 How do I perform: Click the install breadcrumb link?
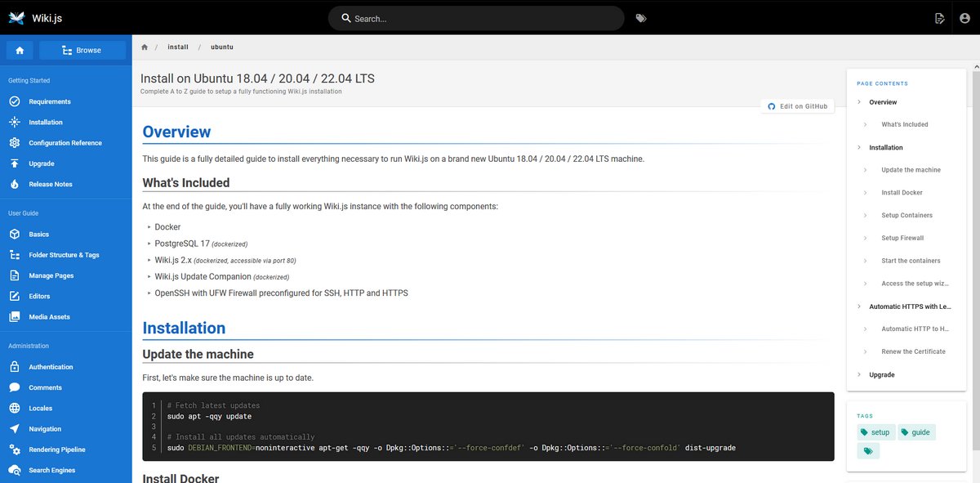[x=178, y=47]
